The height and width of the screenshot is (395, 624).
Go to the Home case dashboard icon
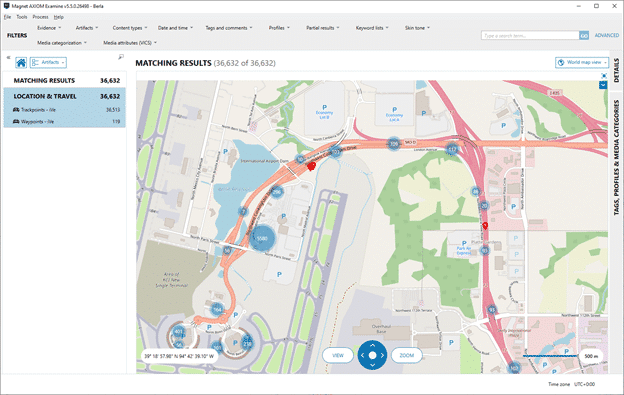(x=21, y=62)
